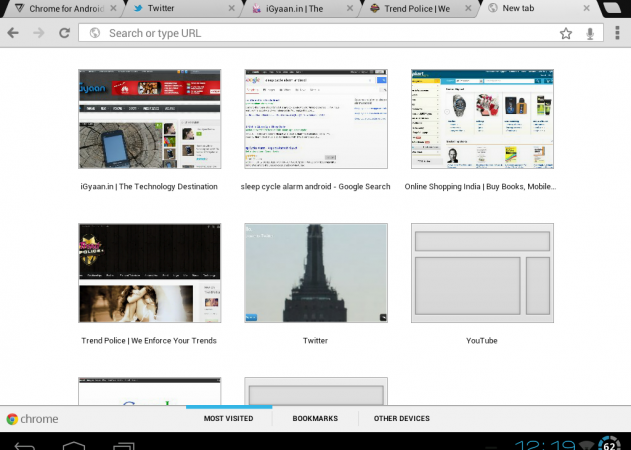631x450 pixels.
Task: Switch to the iGyaan.in tab
Action: click(290, 8)
